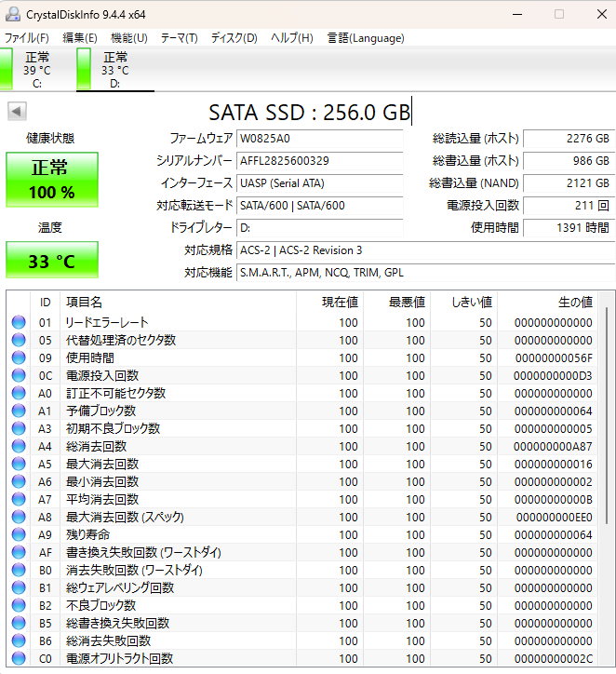Open the 機能(U) menu
616x674 pixels.
click(128, 38)
